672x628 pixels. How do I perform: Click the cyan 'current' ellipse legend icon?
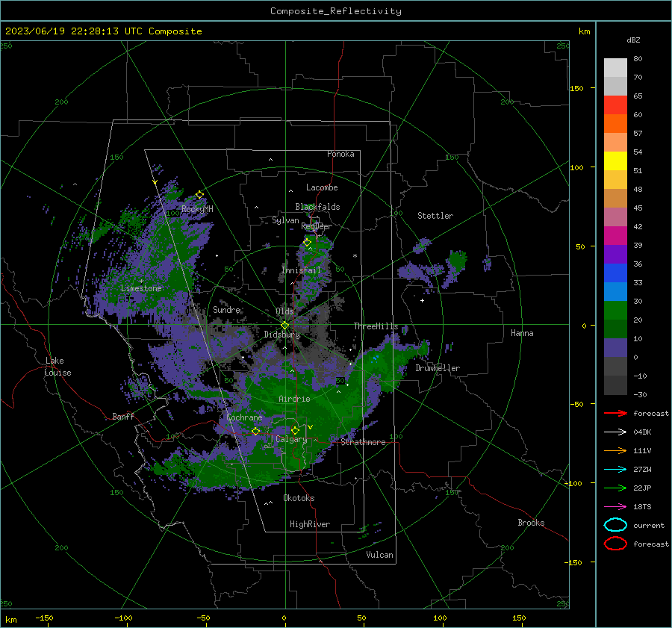click(615, 525)
